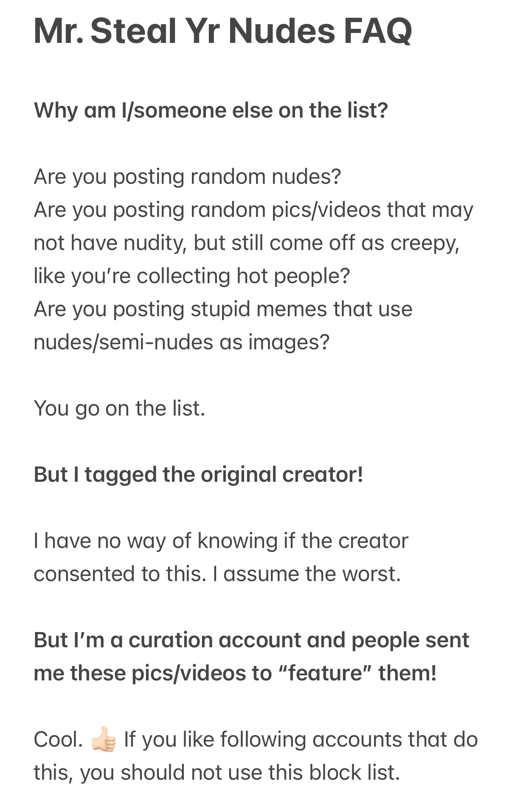Click the sentence "I assume the worst."
This screenshot has width=512, height=812.
[x=307, y=574]
